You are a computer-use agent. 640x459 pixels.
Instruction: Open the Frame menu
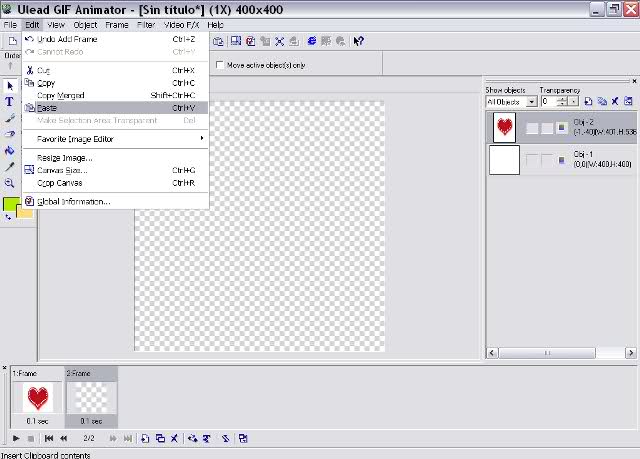pos(117,25)
